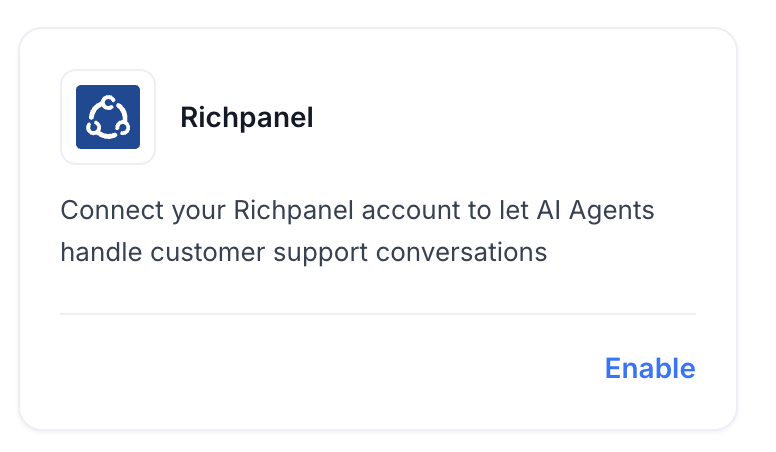Screen dimensions: 776x452
Task: Enable the Richpanel integration
Action: tap(650, 368)
